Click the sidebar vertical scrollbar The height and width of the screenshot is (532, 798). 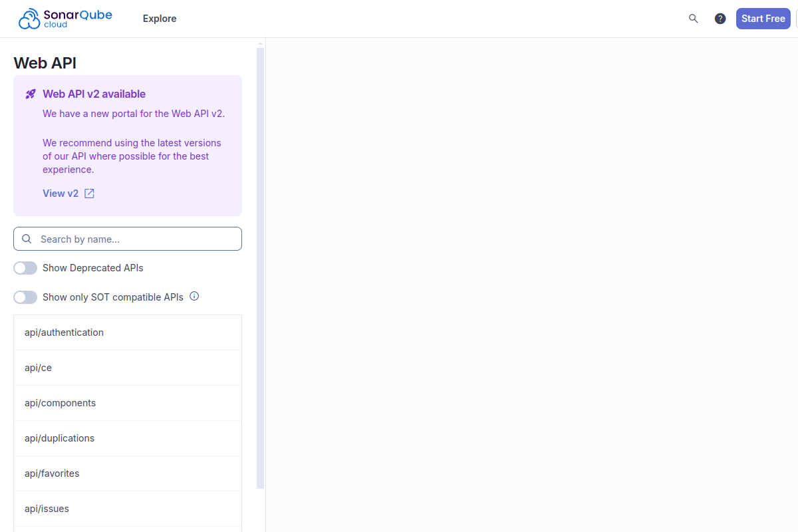point(261,268)
